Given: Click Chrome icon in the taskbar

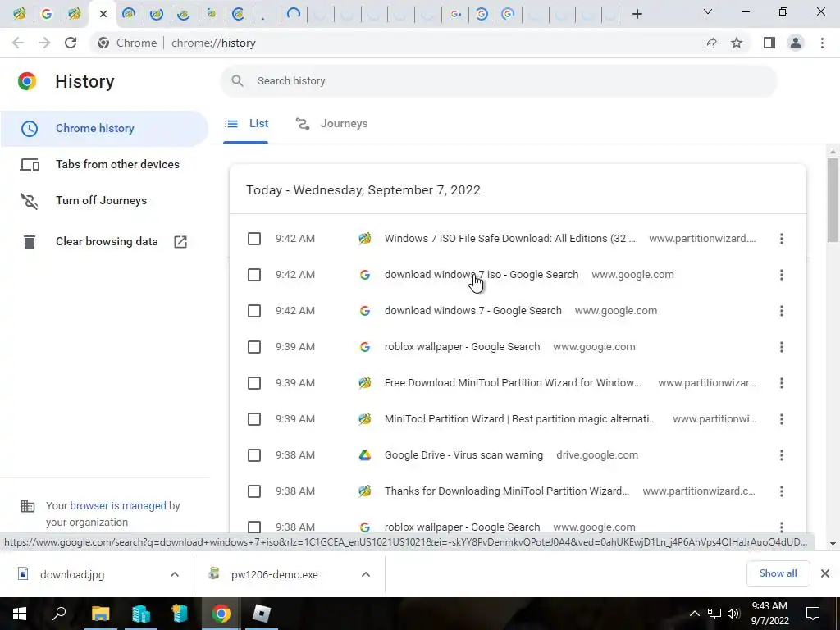Looking at the screenshot, I should click(x=221, y=614).
